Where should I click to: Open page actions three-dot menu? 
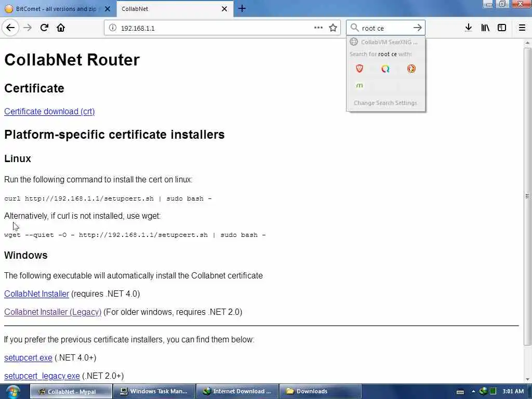pos(318,28)
